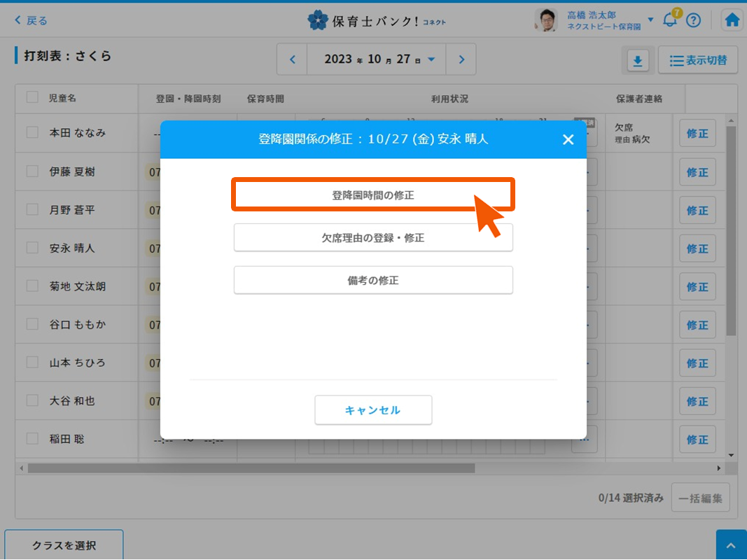Viewport: 747px width, 560px height.
Task: Click the download icon button
Action: (637, 61)
